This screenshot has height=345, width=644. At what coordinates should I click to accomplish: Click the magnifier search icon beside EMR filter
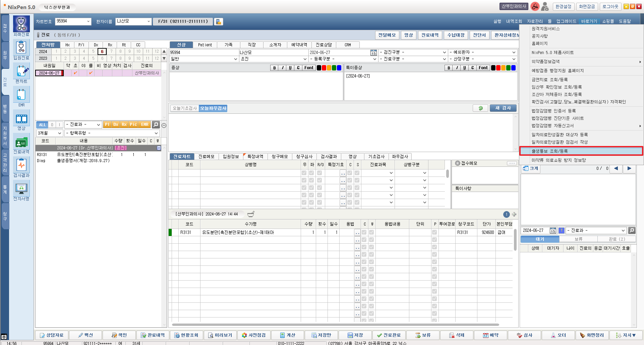click(x=156, y=125)
